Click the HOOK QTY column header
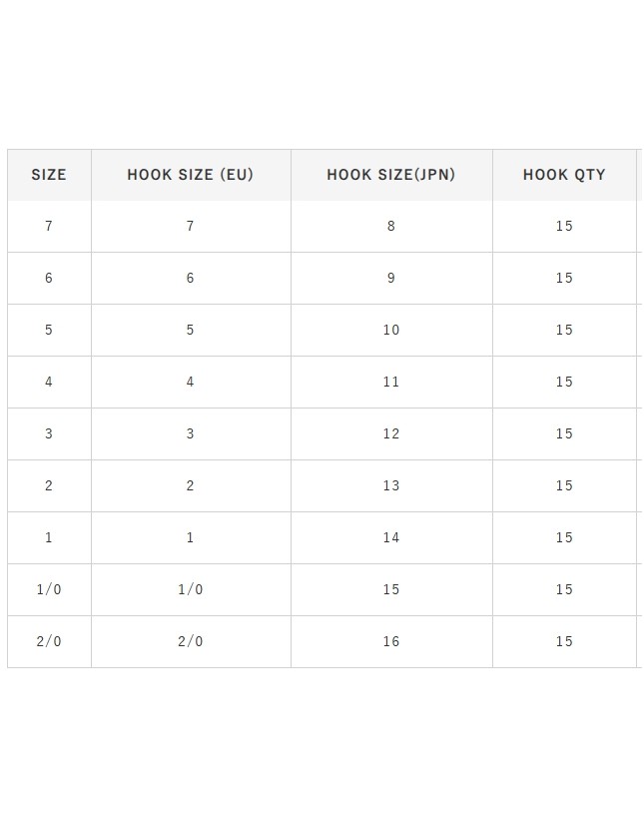This screenshot has height=819, width=644. [x=564, y=175]
